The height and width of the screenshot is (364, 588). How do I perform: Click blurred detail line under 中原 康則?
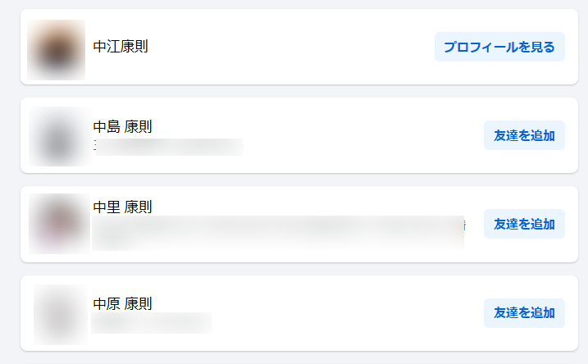coord(152,323)
